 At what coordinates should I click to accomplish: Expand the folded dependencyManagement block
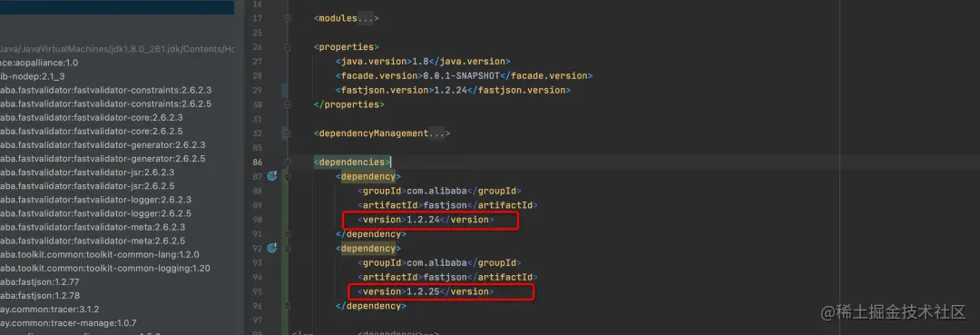coord(288,133)
